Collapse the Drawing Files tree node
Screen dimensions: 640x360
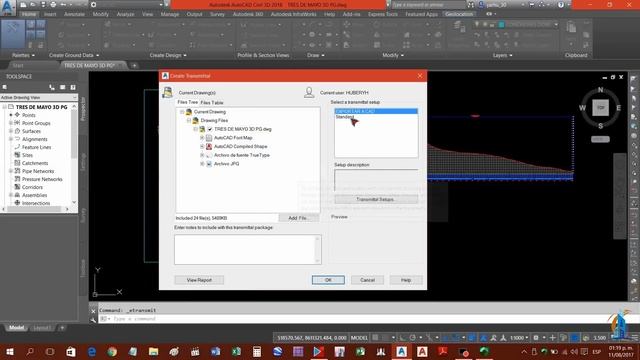[x=189, y=120]
